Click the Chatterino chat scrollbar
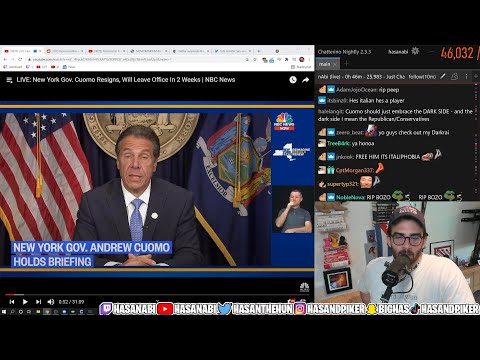 click(x=476, y=142)
